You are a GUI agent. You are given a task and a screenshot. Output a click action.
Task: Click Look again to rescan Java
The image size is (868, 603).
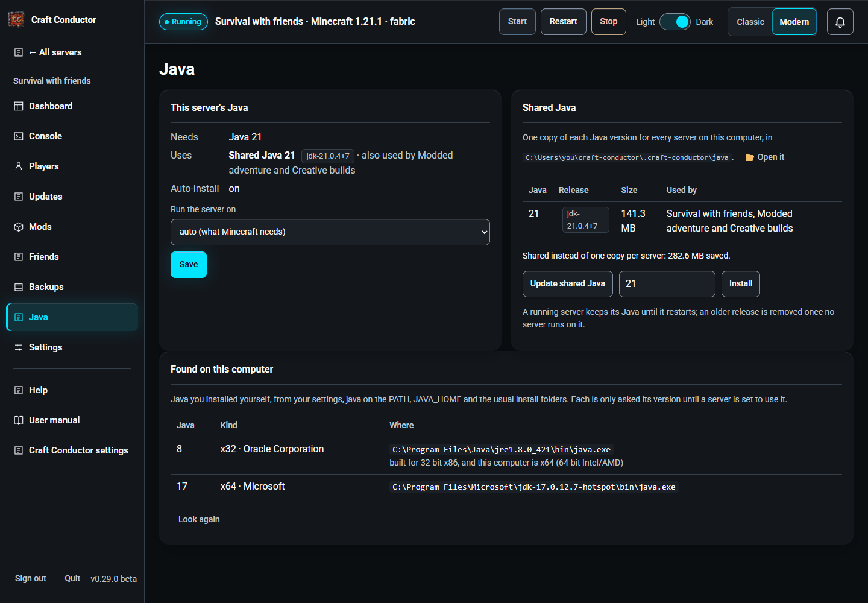tap(199, 519)
